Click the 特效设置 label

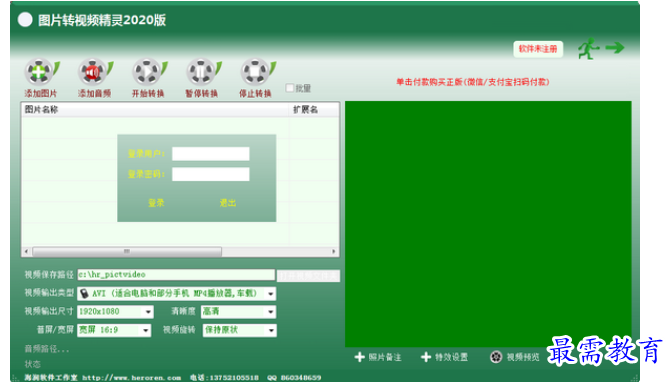(451, 357)
